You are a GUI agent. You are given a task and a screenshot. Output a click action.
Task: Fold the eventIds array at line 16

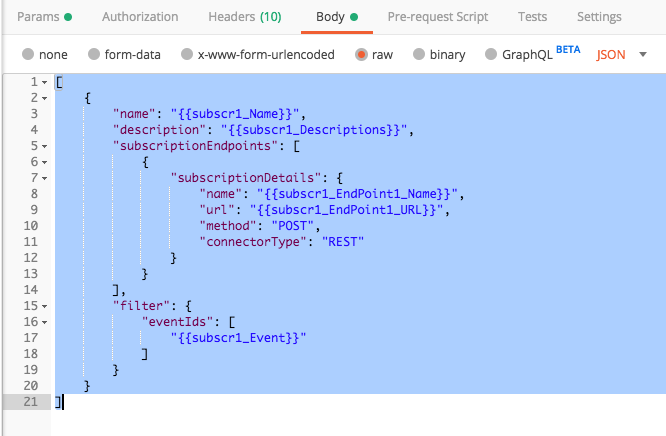[x=45, y=322]
